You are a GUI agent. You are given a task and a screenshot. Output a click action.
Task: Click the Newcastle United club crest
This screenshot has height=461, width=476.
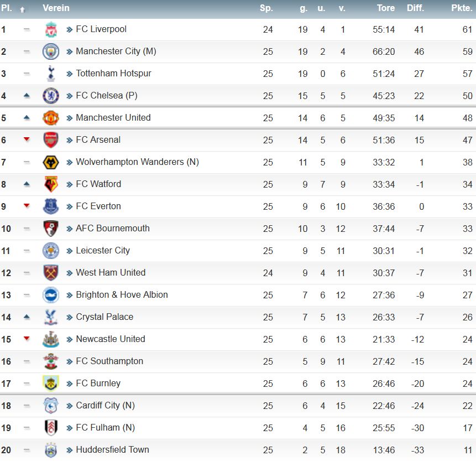[51, 339]
